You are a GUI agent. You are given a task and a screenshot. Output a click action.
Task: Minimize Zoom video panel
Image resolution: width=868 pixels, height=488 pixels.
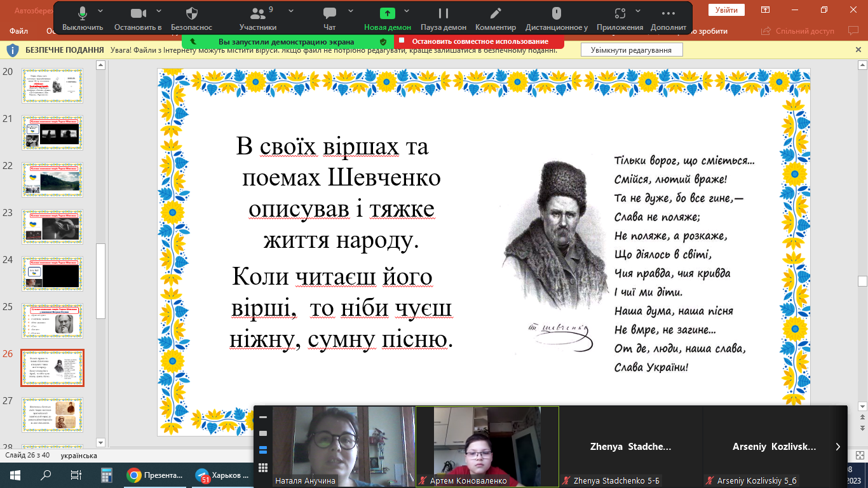point(263,417)
